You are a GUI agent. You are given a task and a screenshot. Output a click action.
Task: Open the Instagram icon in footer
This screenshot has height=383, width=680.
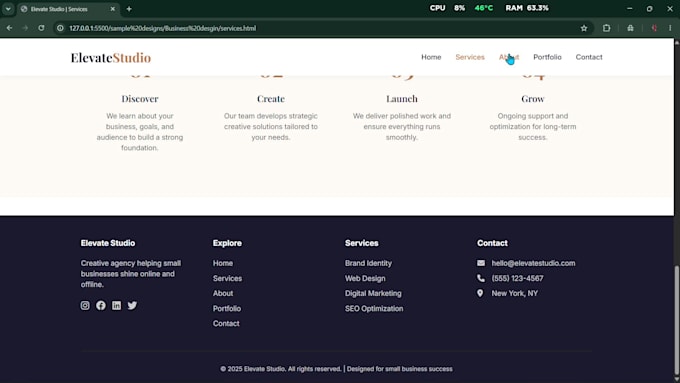pos(85,305)
